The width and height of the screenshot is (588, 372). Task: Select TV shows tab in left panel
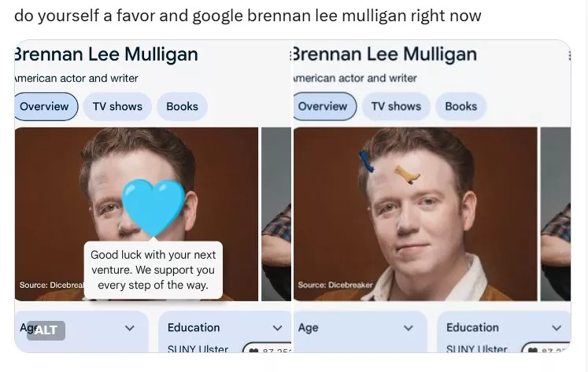(x=117, y=106)
